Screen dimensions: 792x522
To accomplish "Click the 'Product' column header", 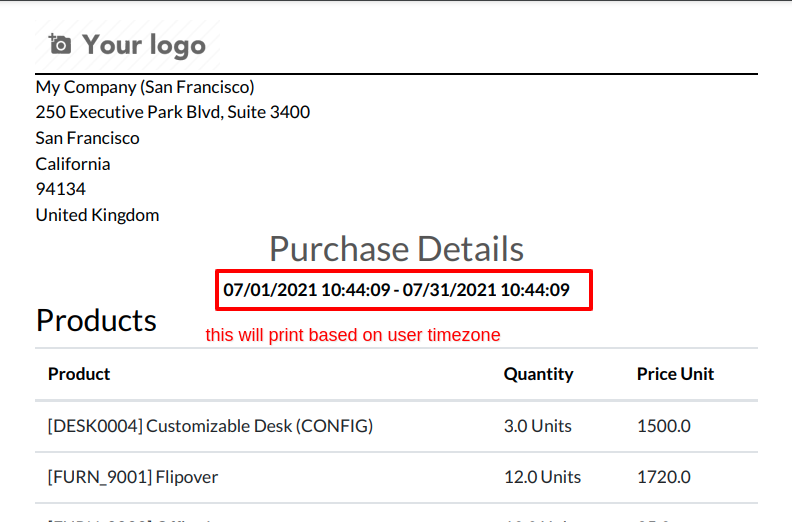I will pos(79,374).
